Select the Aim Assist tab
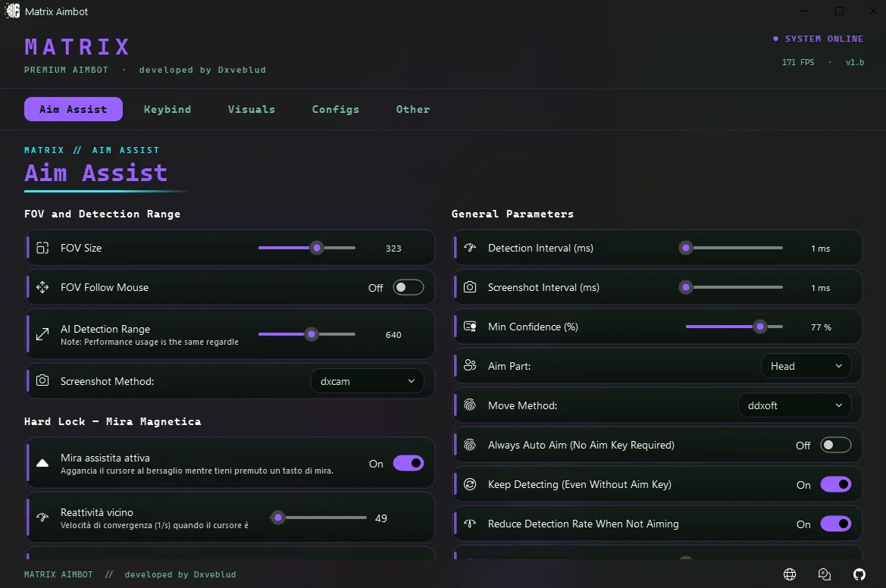The height and width of the screenshot is (588, 886). click(74, 109)
